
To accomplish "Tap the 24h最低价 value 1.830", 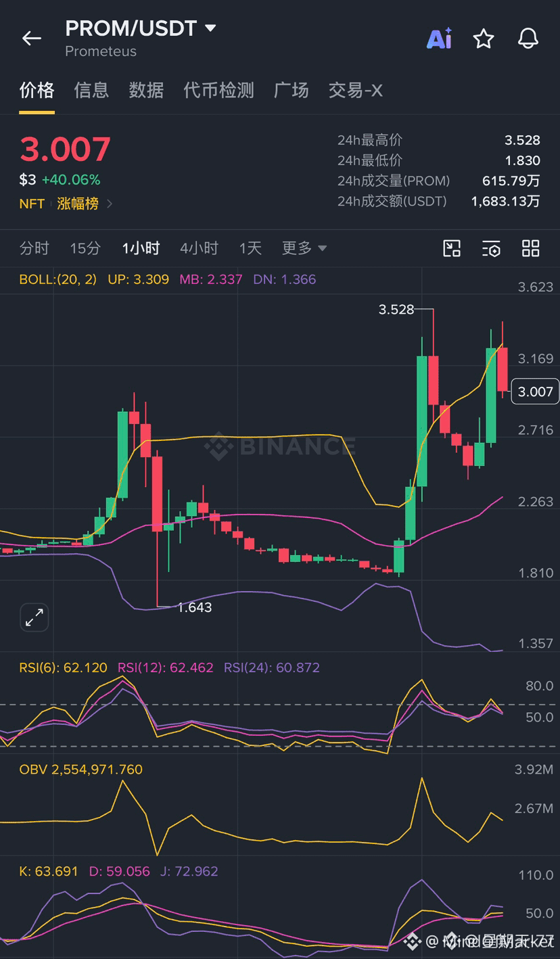I will 522,160.
